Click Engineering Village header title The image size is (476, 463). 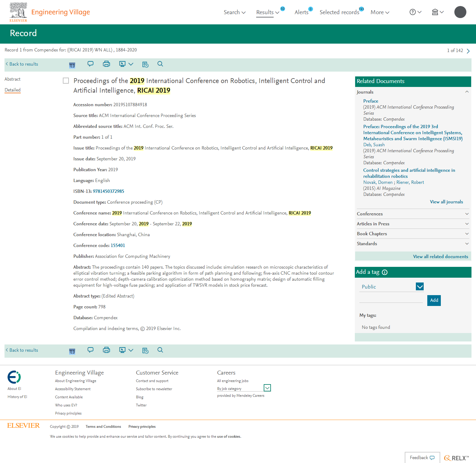pos(60,12)
